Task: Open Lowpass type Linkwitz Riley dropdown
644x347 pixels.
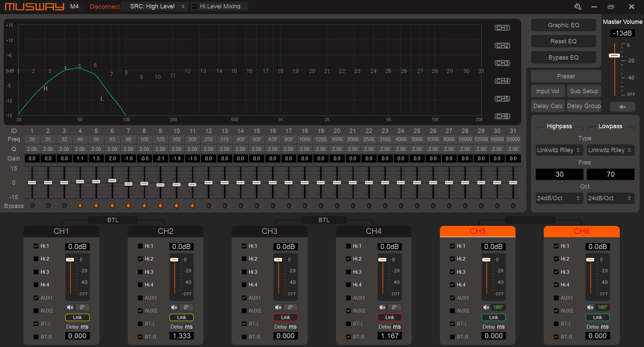Action: click(x=610, y=150)
